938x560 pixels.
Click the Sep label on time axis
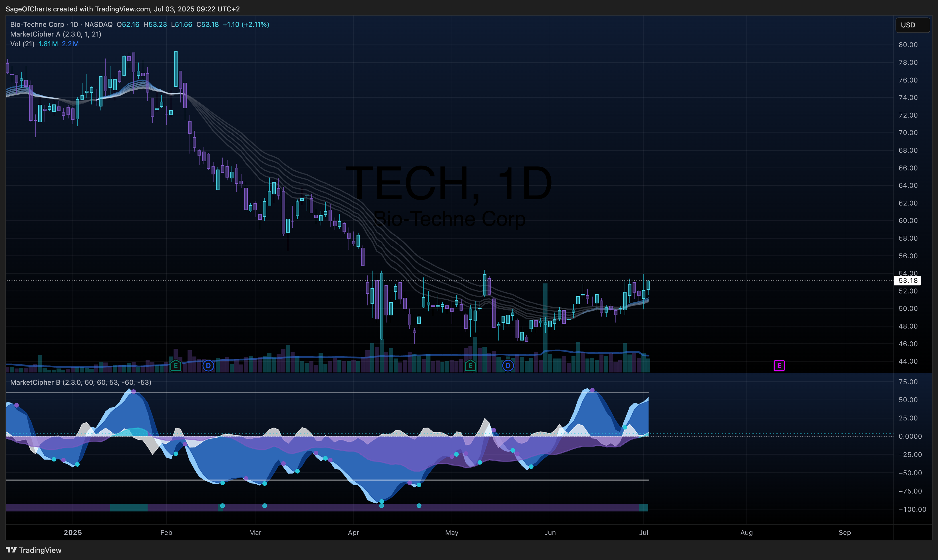tap(844, 532)
